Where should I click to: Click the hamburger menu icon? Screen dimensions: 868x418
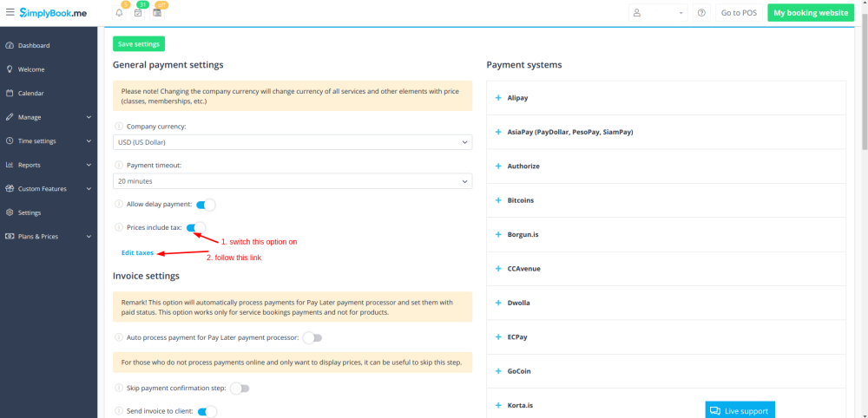click(x=10, y=13)
